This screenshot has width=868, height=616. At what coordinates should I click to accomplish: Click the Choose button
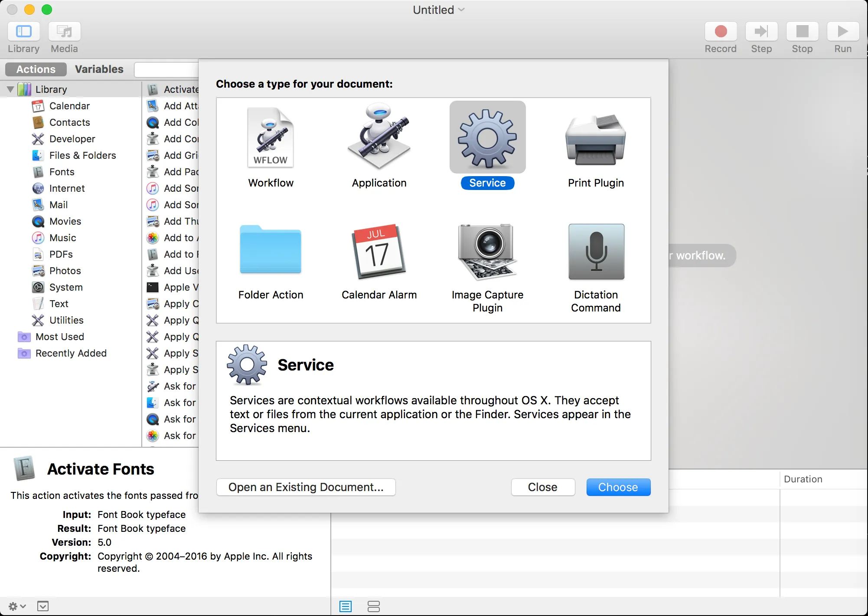click(x=618, y=487)
